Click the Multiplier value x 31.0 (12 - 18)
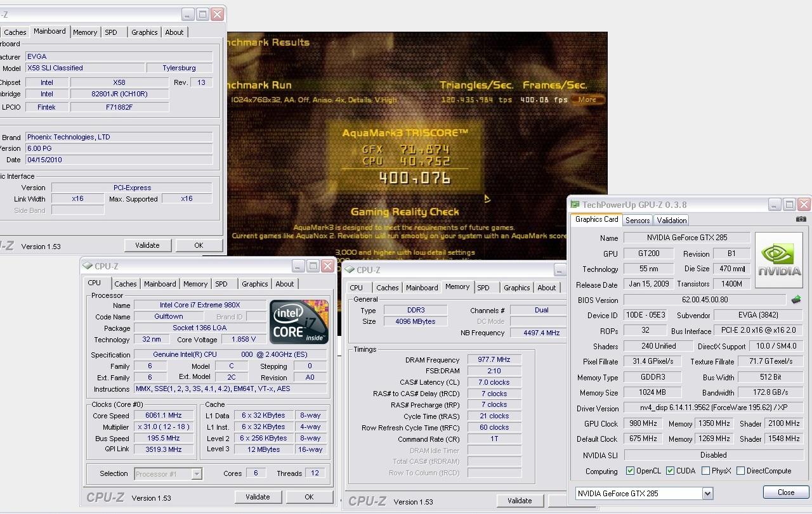This screenshot has width=812, height=514. click(163, 427)
